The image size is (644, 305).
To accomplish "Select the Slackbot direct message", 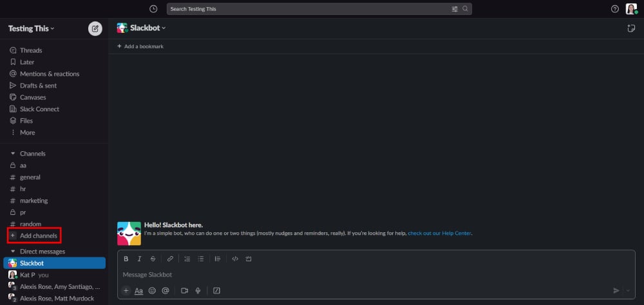I will [54, 263].
